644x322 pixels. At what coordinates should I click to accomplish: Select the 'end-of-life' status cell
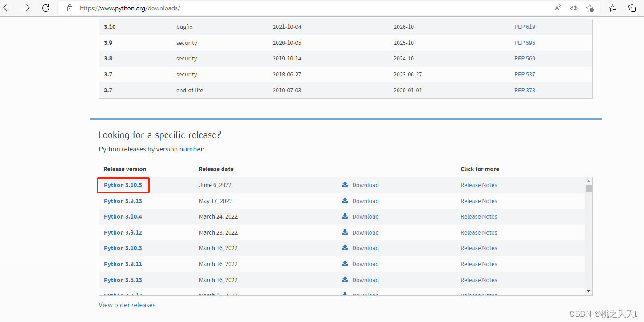[x=190, y=90]
